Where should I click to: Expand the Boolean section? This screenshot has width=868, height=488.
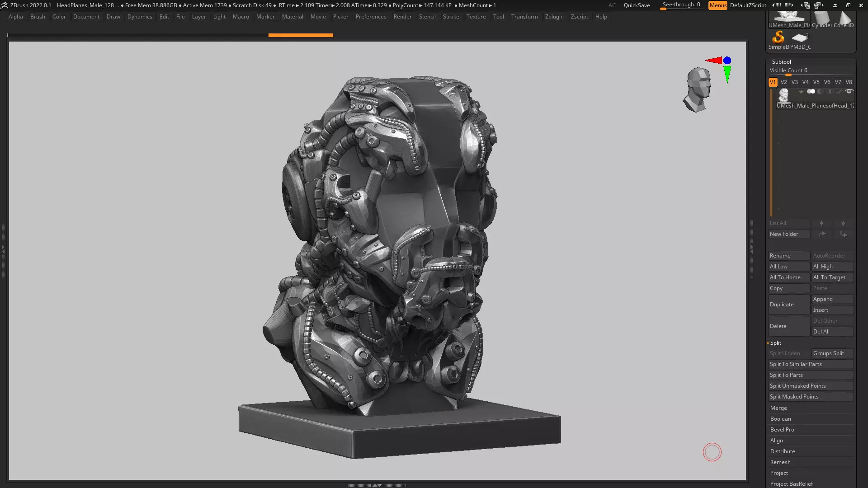[780, 419]
